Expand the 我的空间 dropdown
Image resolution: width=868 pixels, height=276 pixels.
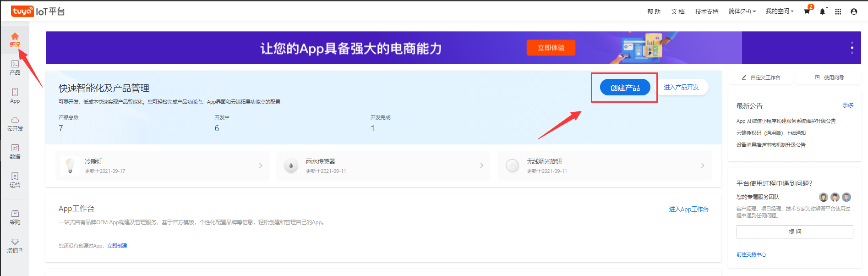(x=779, y=11)
